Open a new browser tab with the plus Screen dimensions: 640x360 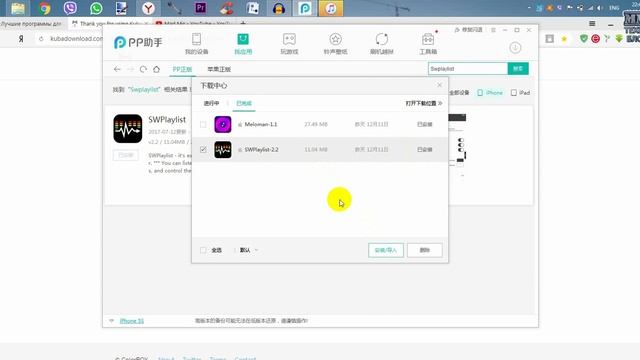click(243, 23)
